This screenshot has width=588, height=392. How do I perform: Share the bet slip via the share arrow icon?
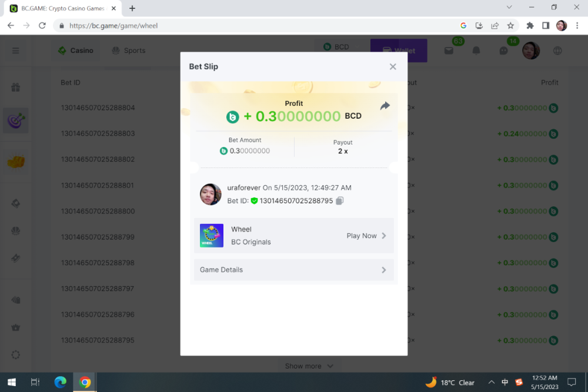[385, 106]
